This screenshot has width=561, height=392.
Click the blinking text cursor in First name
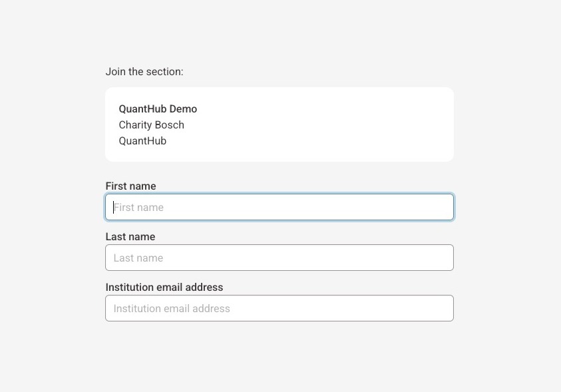point(113,207)
